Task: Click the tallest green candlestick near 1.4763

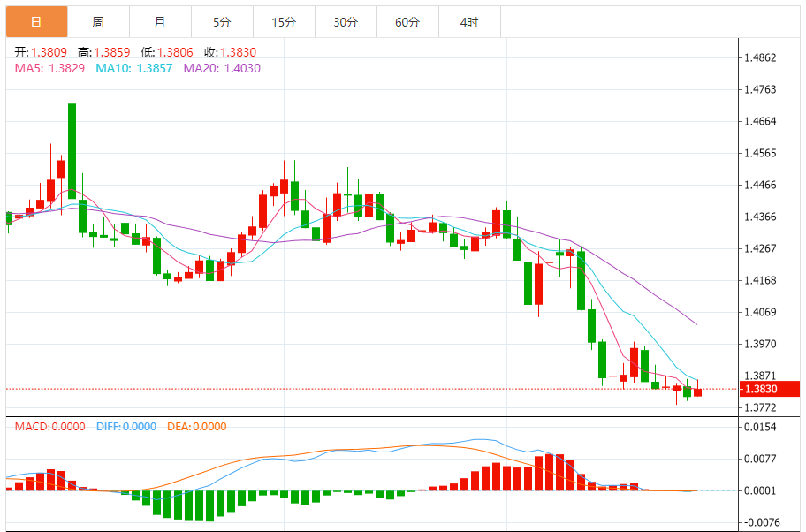Action: coord(72,151)
